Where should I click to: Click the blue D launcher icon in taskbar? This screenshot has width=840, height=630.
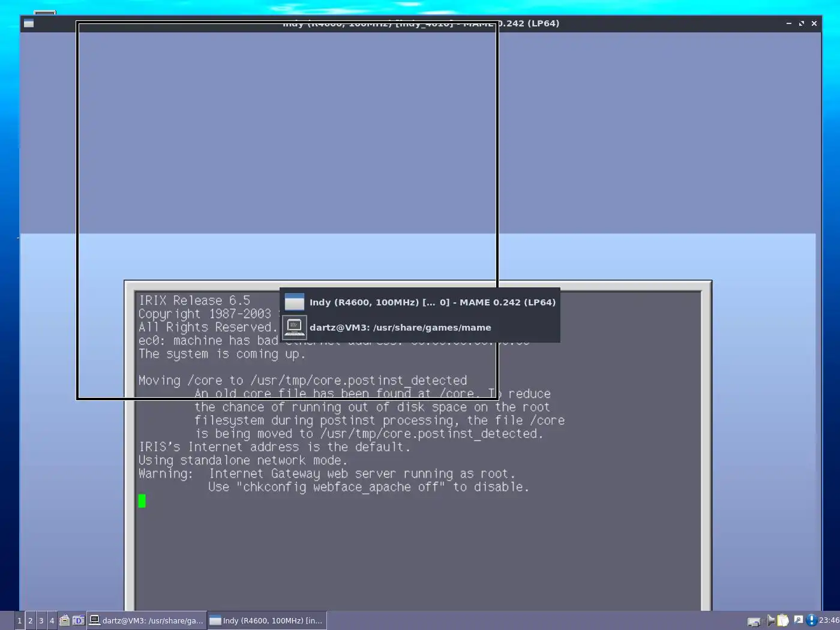[x=79, y=620]
